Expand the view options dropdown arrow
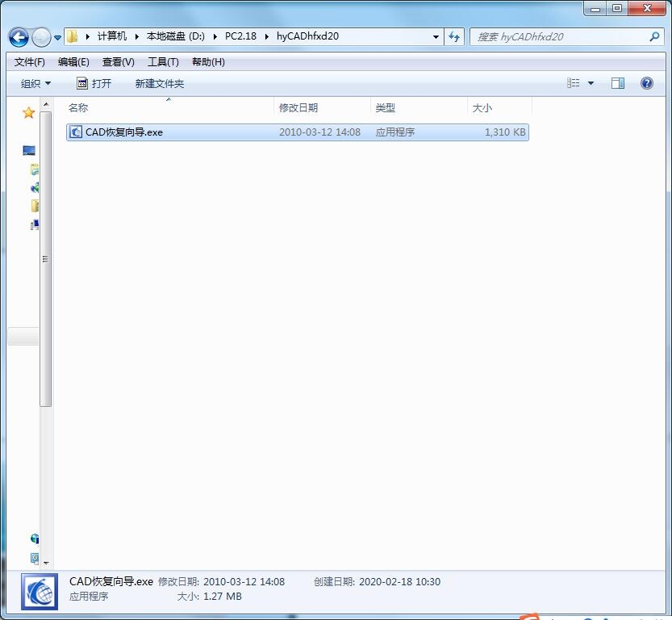672x620 pixels. (591, 83)
